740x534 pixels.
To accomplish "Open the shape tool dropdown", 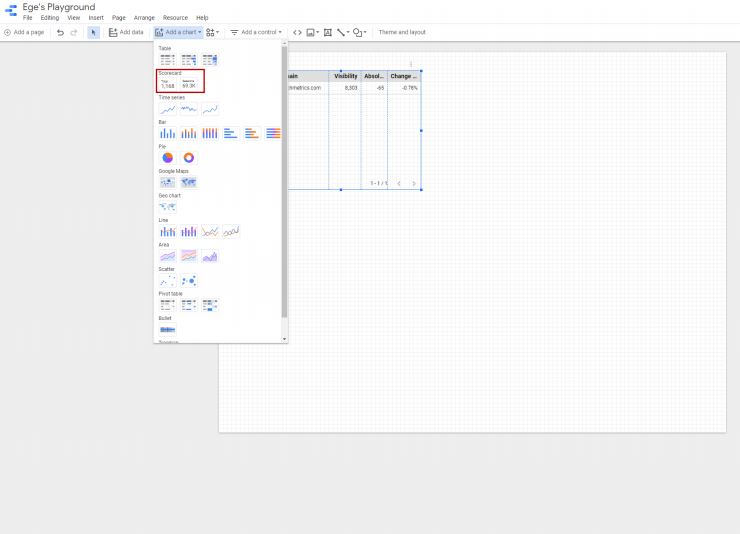I will pos(360,33).
